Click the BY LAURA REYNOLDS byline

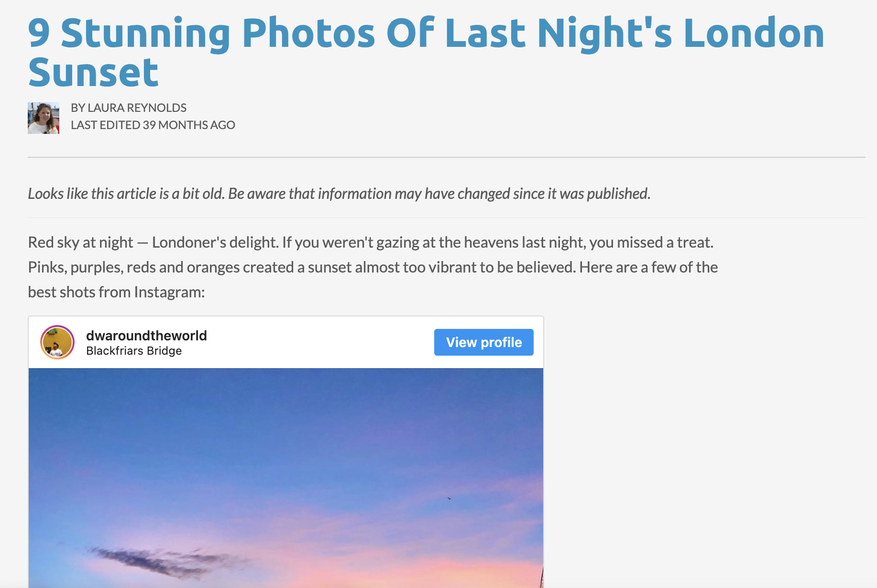129,108
